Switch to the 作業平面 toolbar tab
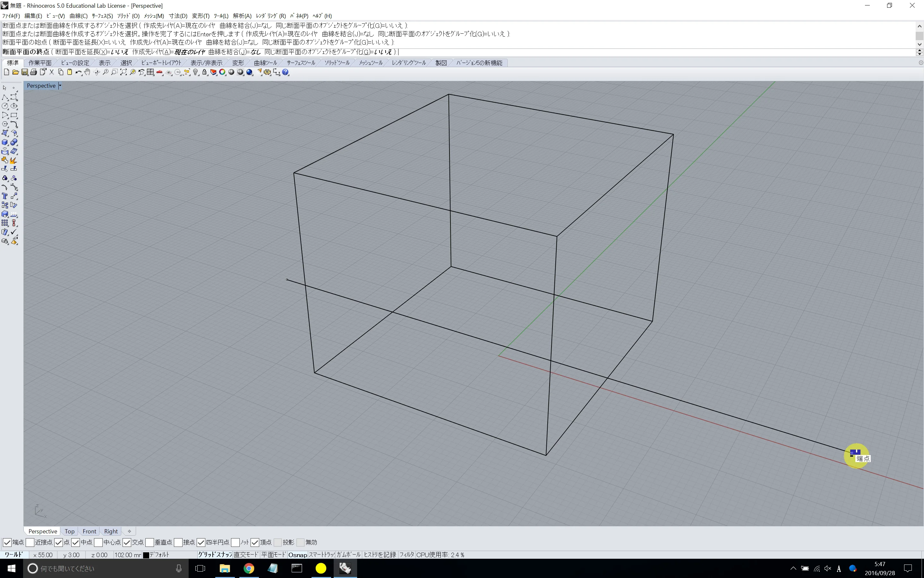Viewport: 924px width, 578px height. pos(40,63)
